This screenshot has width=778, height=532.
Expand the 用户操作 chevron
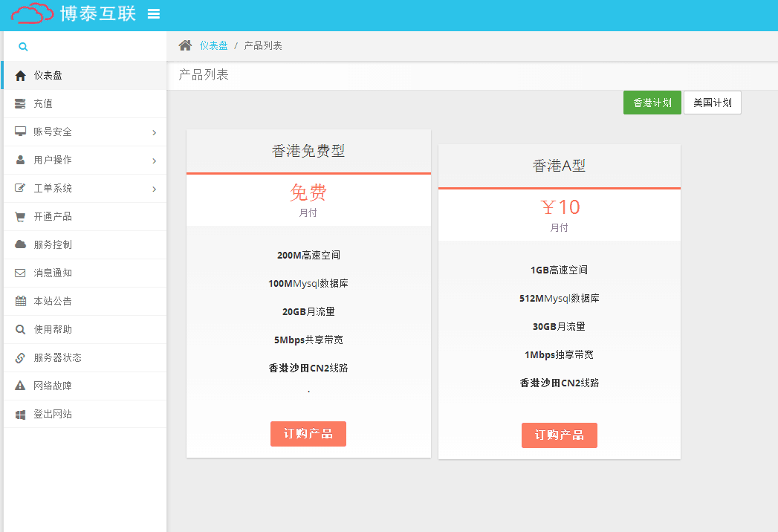(x=155, y=160)
